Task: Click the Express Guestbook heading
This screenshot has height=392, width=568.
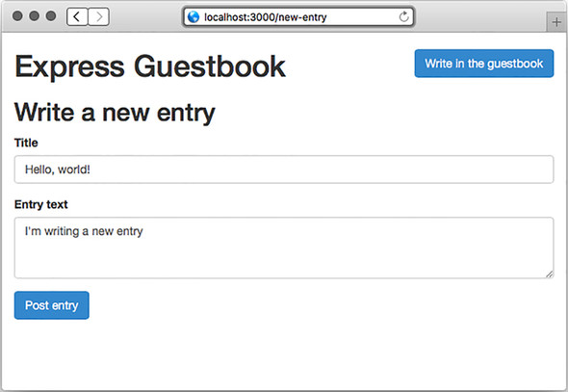Action: [150, 66]
